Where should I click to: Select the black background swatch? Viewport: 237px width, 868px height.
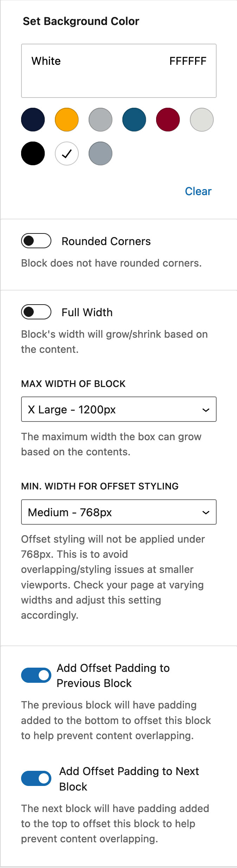coord(33,153)
